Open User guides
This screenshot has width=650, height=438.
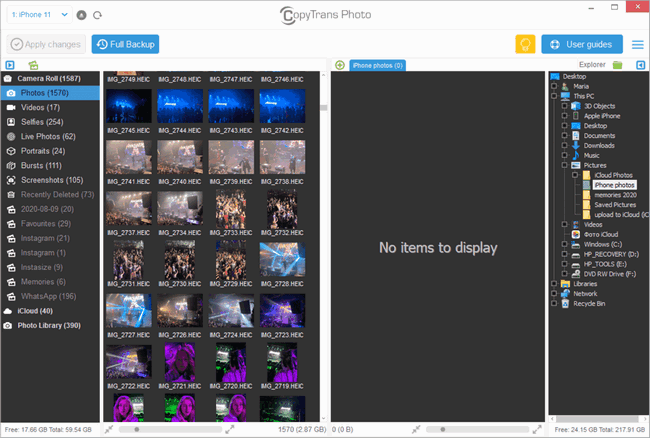(x=582, y=44)
